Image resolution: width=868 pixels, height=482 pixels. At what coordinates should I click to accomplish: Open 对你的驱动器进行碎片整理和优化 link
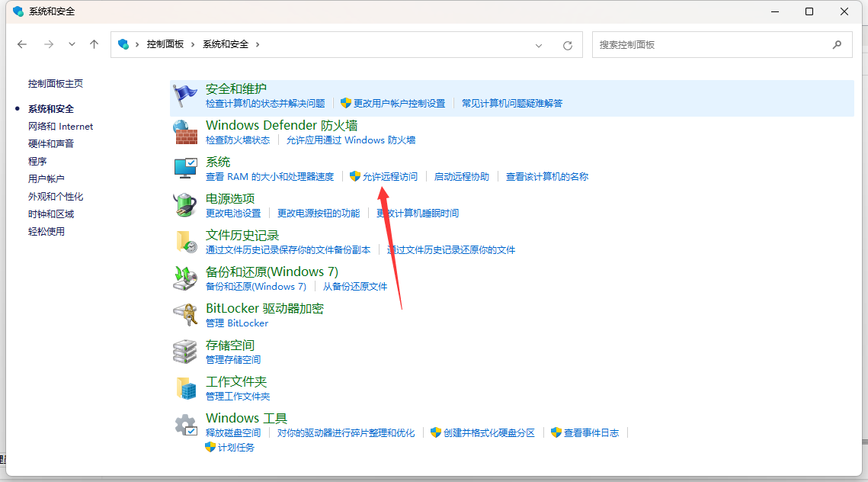pos(346,432)
